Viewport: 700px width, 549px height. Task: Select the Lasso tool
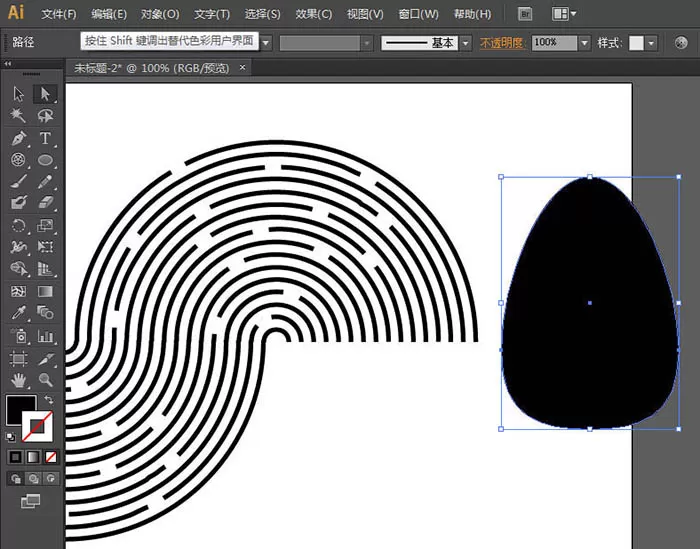pos(45,116)
